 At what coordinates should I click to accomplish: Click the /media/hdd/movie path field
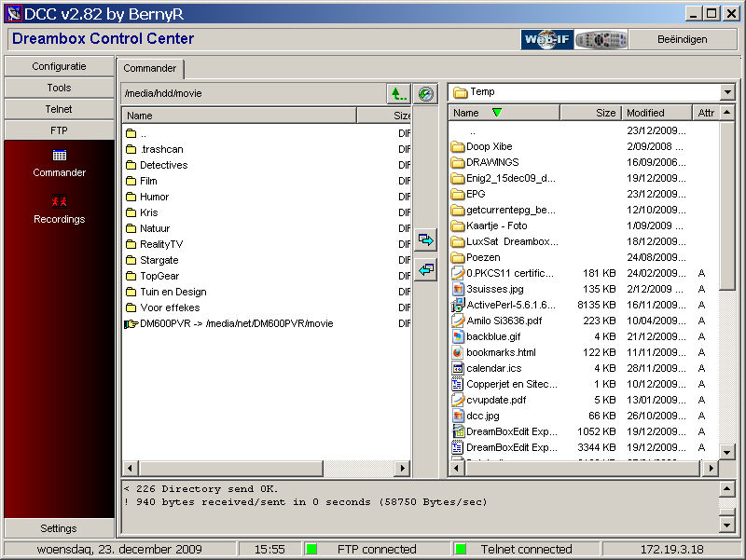(255, 94)
